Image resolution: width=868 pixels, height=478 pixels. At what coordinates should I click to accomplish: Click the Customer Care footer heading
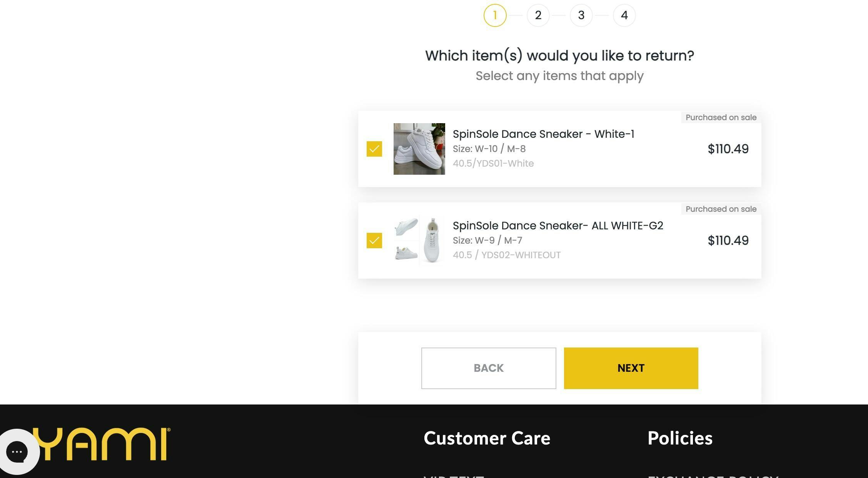click(x=487, y=438)
